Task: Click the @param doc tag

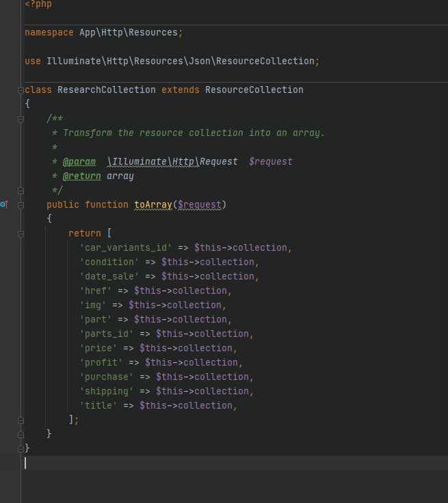Action: 79,162
